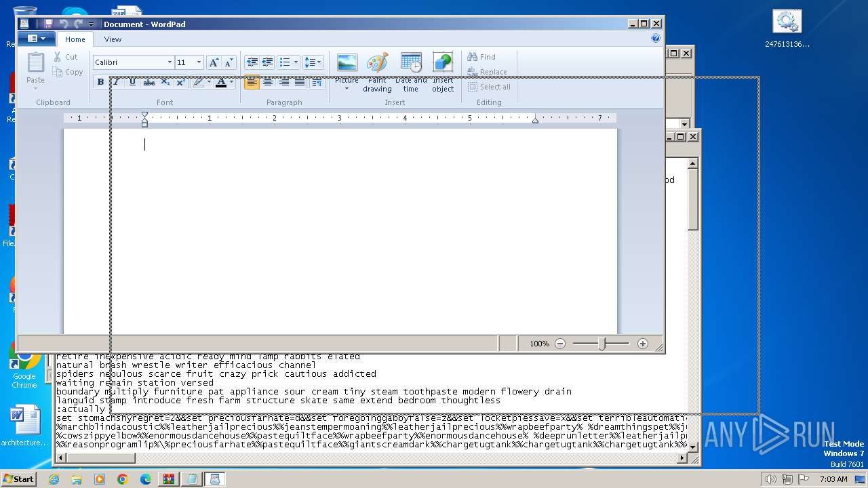
Task: Select Align text left
Action: click(252, 82)
